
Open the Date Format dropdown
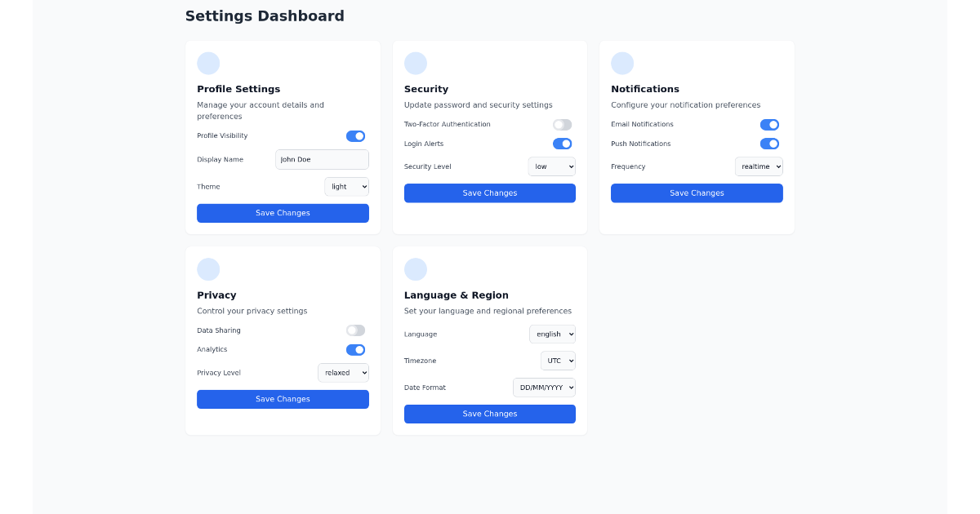(x=544, y=387)
